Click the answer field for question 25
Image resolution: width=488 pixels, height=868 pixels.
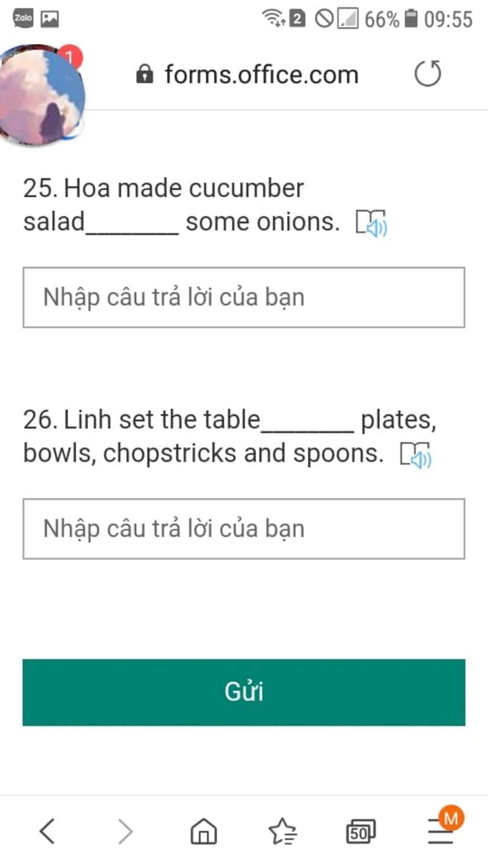(x=244, y=297)
